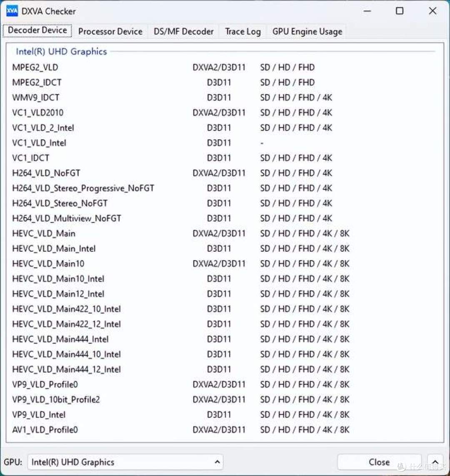Switch to the Decoder Device tab
The width and height of the screenshot is (450, 476).
point(37,31)
